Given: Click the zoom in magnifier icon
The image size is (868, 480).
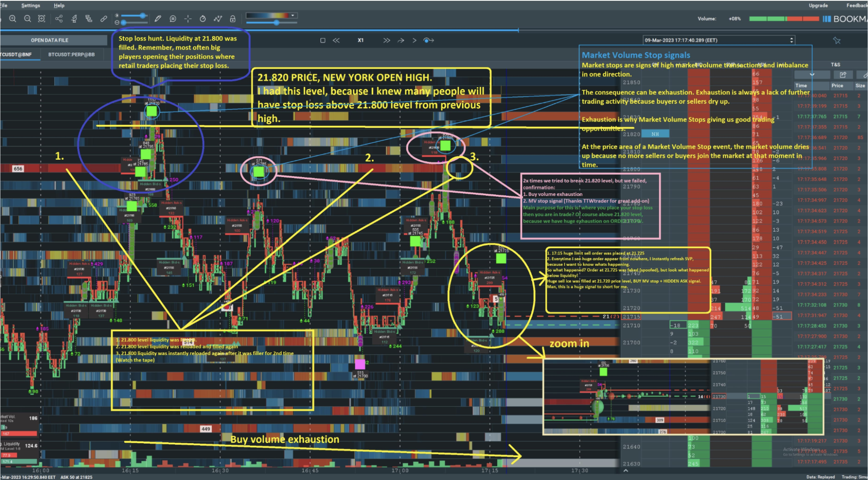Looking at the screenshot, I should point(13,19).
